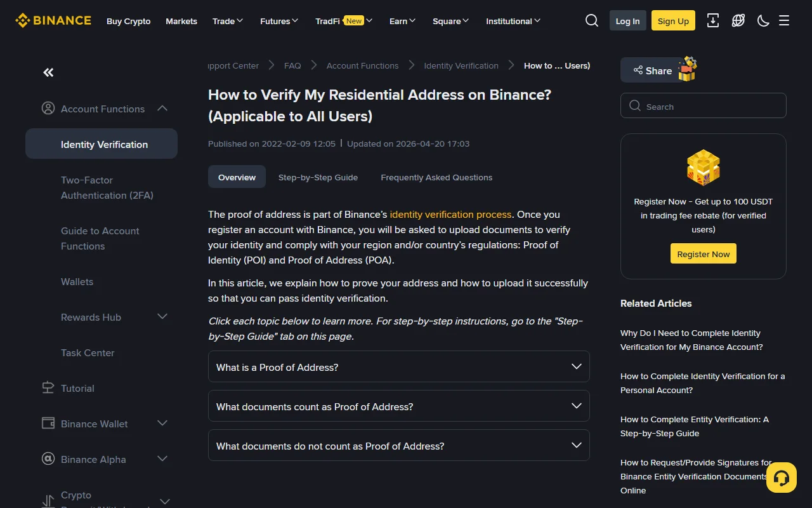Open the search magnifier in top navigation
The height and width of the screenshot is (508, 812).
point(592,21)
